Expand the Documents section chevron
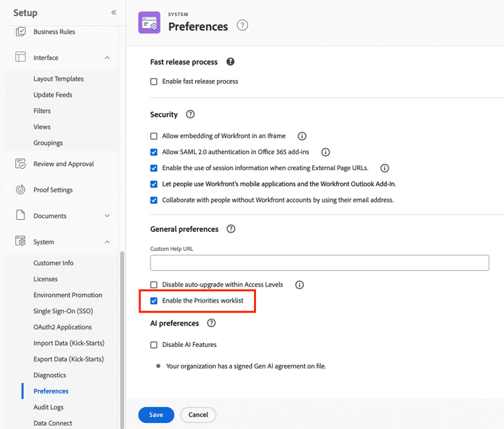Image resolution: width=504 pixels, height=429 pixels. [108, 216]
